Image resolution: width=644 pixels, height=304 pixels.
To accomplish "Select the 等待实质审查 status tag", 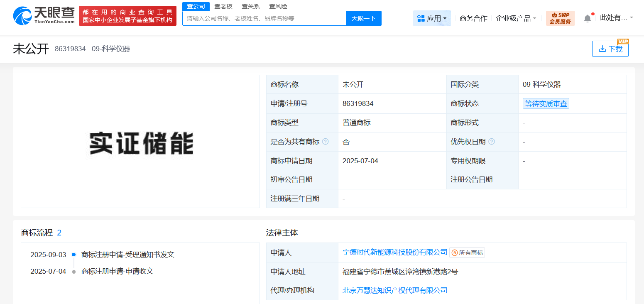I will pos(546,103).
